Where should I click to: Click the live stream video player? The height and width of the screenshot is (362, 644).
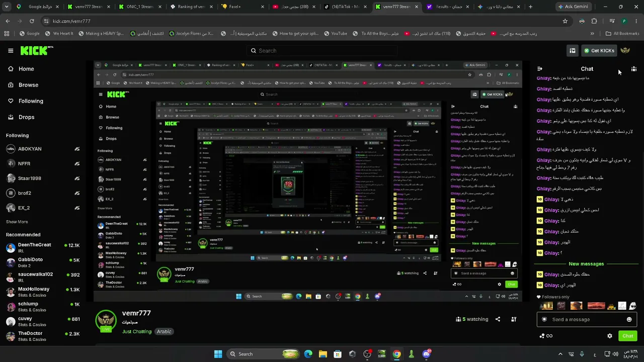pyautogui.click(x=308, y=181)
